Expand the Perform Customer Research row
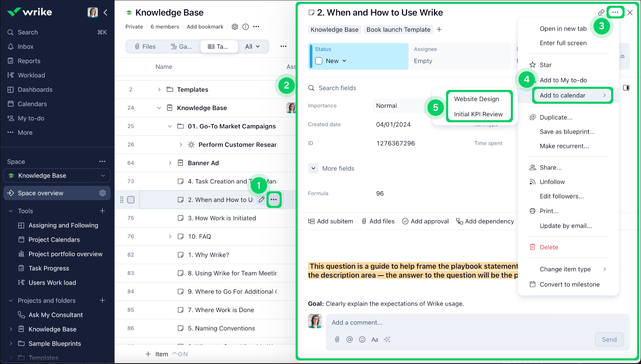641x364 pixels. point(181,145)
